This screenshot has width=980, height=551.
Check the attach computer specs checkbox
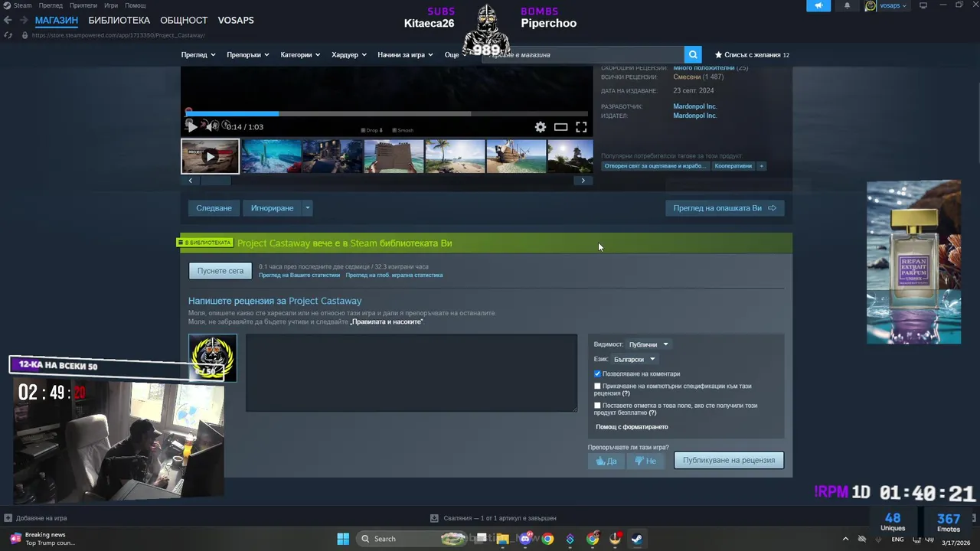(x=597, y=386)
